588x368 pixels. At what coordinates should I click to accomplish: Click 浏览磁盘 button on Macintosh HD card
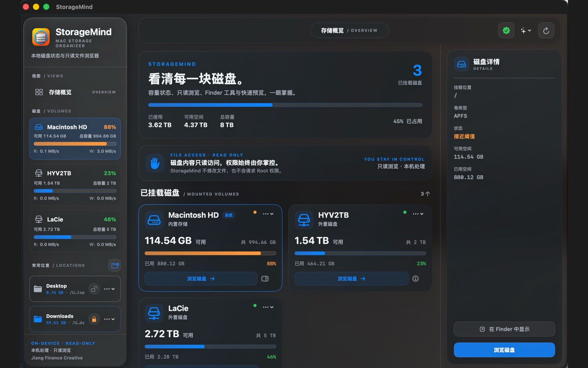coord(201,278)
